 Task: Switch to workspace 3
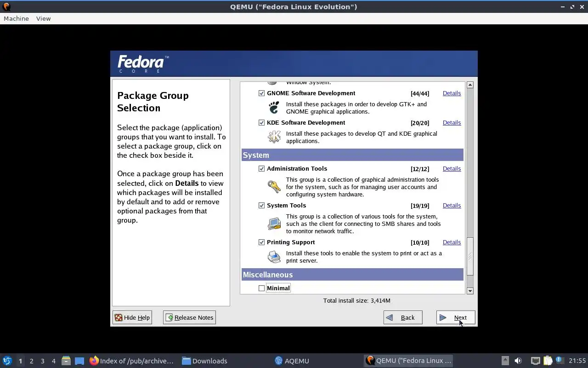42,361
